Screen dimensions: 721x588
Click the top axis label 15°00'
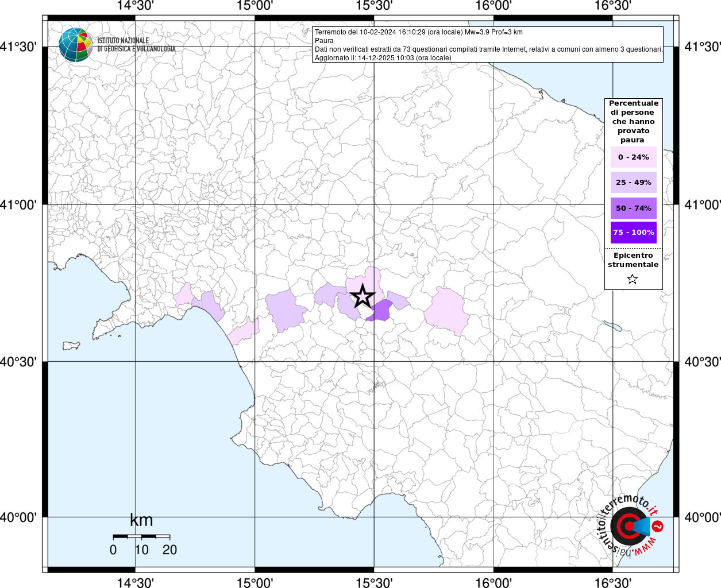pos(255,6)
